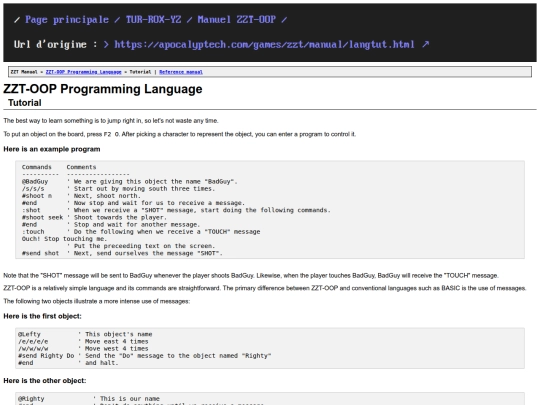Go to the TUR-ROX-YZ breadcrumb link
Image resolution: width=540 pixels, height=405 pixels.
pos(153,19)
